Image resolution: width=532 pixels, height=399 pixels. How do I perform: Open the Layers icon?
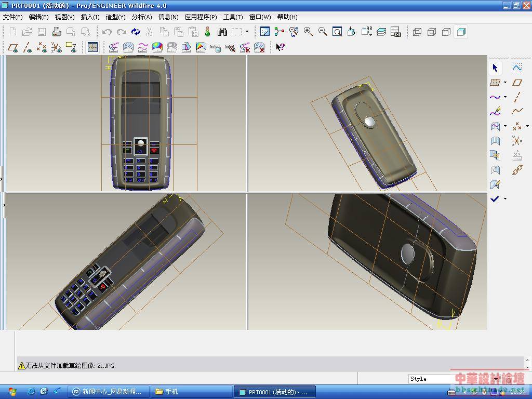[x=381, y=32]
